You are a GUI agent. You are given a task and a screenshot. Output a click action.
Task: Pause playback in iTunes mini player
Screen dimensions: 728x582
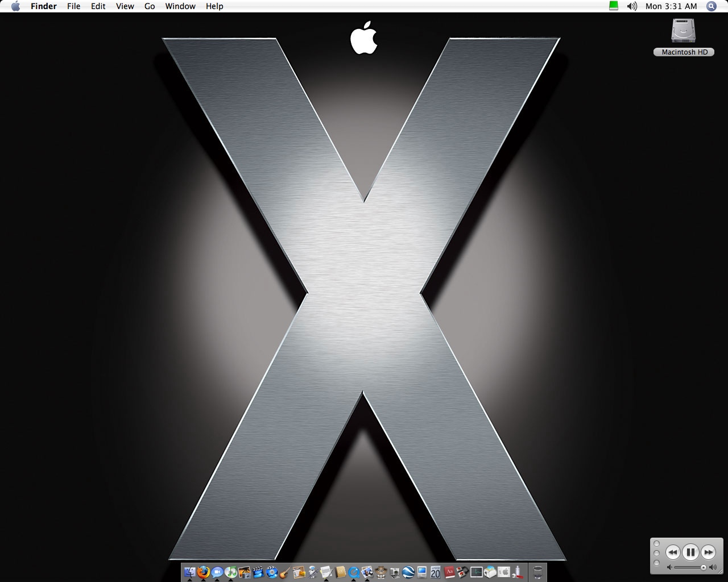click(x=690, y=552)
